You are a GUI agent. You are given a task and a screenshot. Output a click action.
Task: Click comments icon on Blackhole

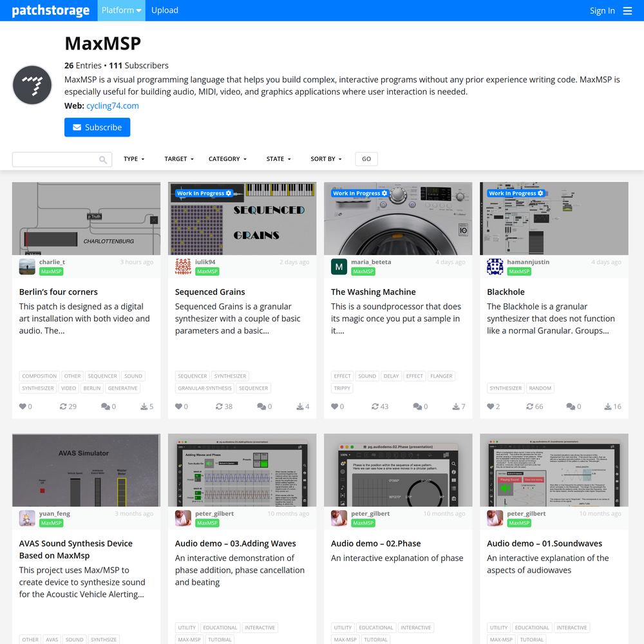pyautogui.click(x=571, y=406)
